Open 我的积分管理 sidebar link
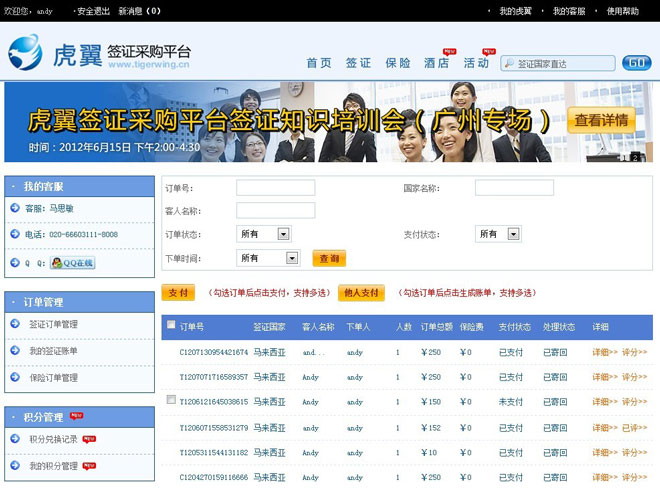Viewport: 660px width, 489px height. point(53,465)
